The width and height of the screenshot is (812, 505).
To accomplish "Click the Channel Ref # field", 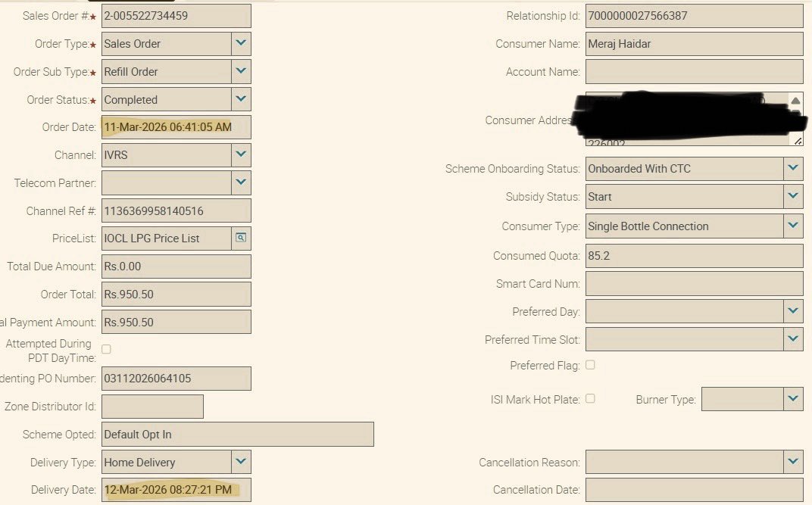I will pyautogui.click(x=176, y=210).
